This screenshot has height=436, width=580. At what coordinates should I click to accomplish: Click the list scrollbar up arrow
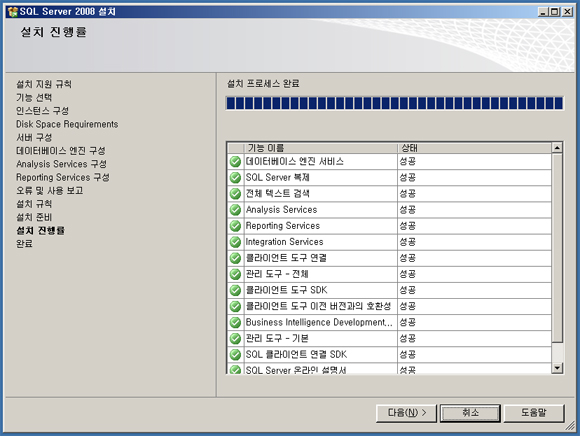pyautogui.click(x=557, y=148)
